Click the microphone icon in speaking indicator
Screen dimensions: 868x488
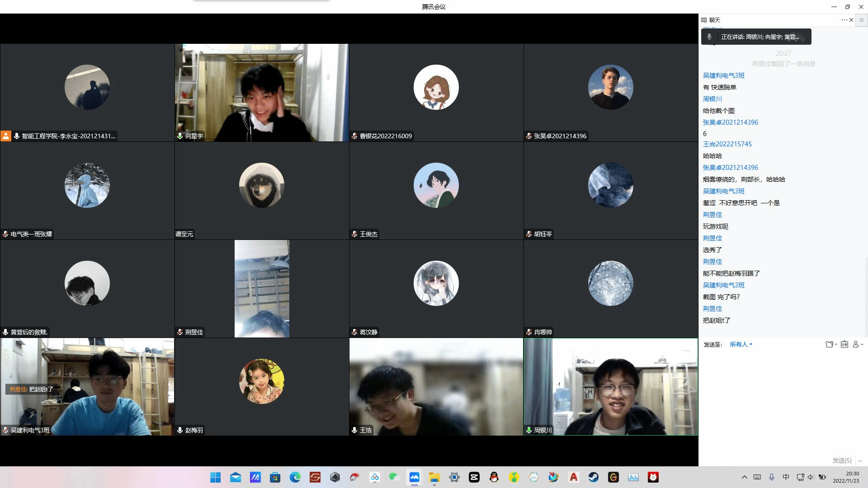(709, 37)
